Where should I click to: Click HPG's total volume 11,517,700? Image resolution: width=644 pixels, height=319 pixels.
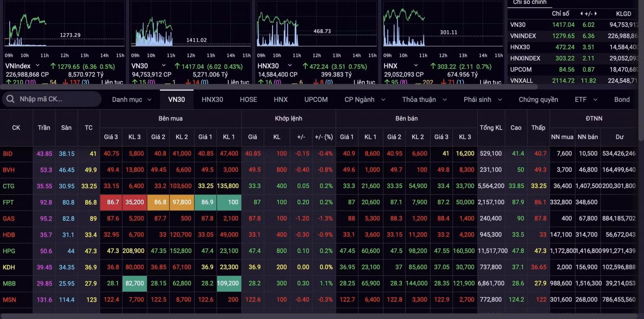[492, 251]
